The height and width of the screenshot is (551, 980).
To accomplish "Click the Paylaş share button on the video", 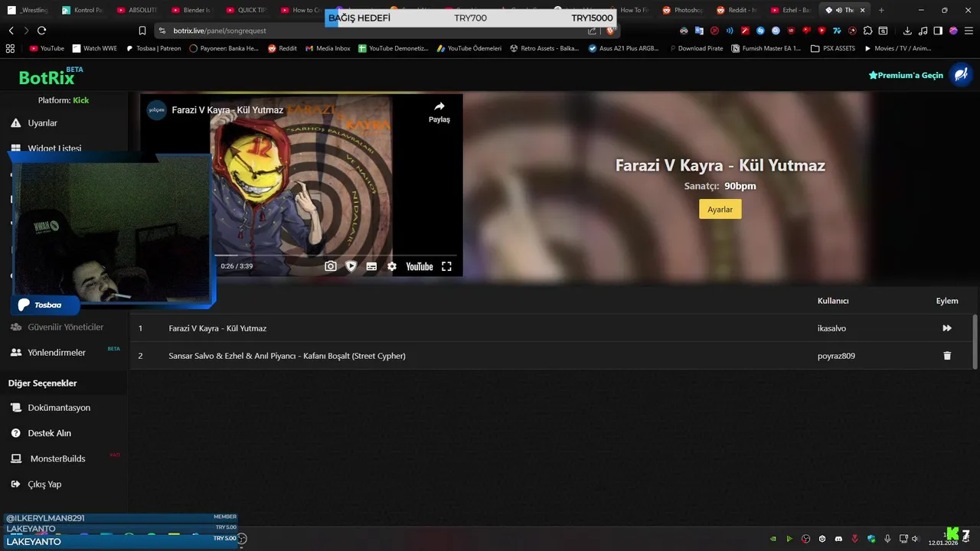I will pos(439,112).
